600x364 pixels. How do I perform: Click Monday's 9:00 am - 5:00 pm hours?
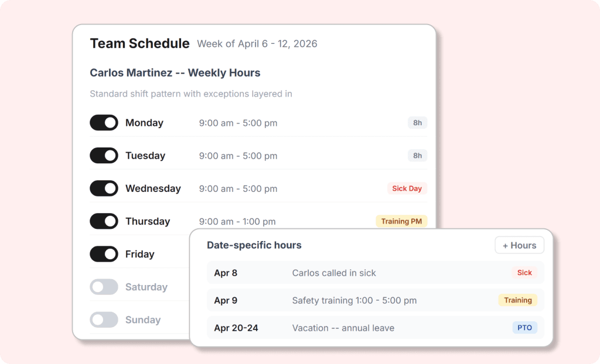238,123
